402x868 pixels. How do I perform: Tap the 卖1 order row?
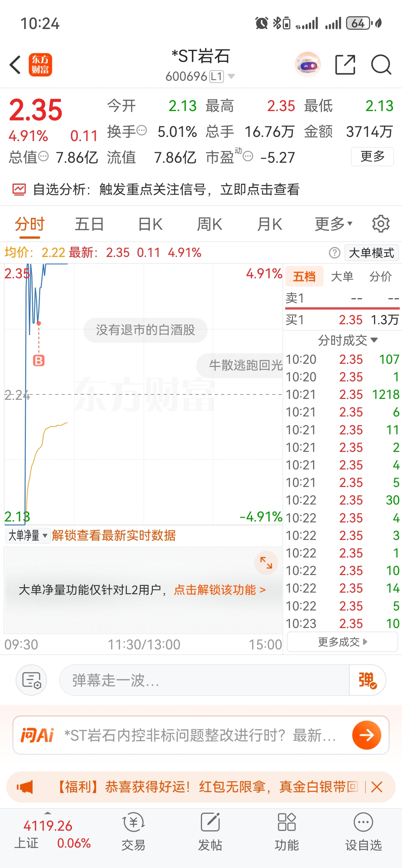coord(342,298)
